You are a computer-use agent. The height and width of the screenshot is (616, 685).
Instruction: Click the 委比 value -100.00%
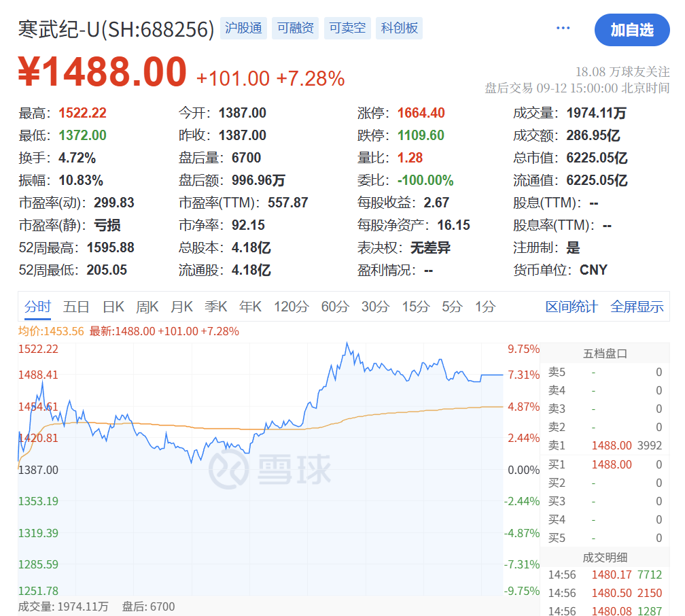pyautogui.click(x=425, y=181)
